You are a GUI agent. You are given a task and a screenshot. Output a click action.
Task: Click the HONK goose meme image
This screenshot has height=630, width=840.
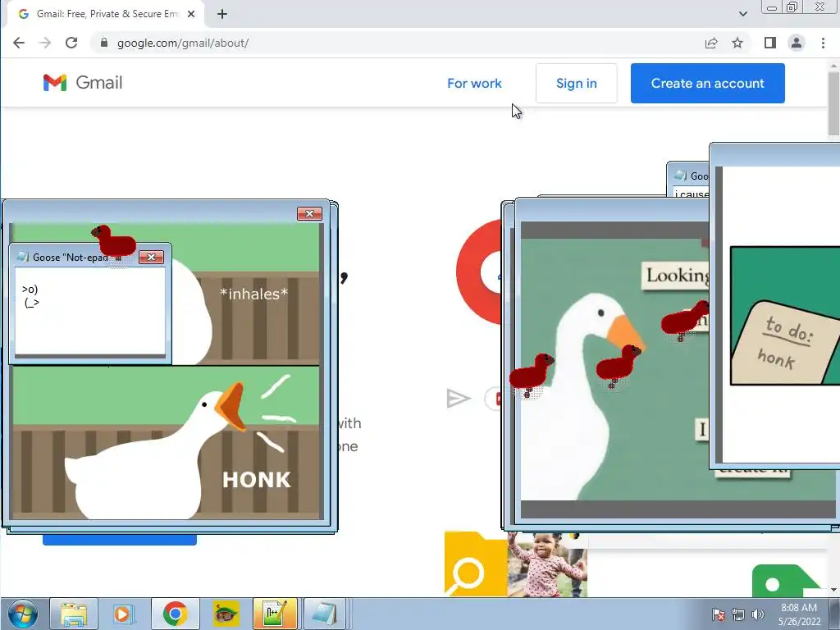(x=167, y=442)
